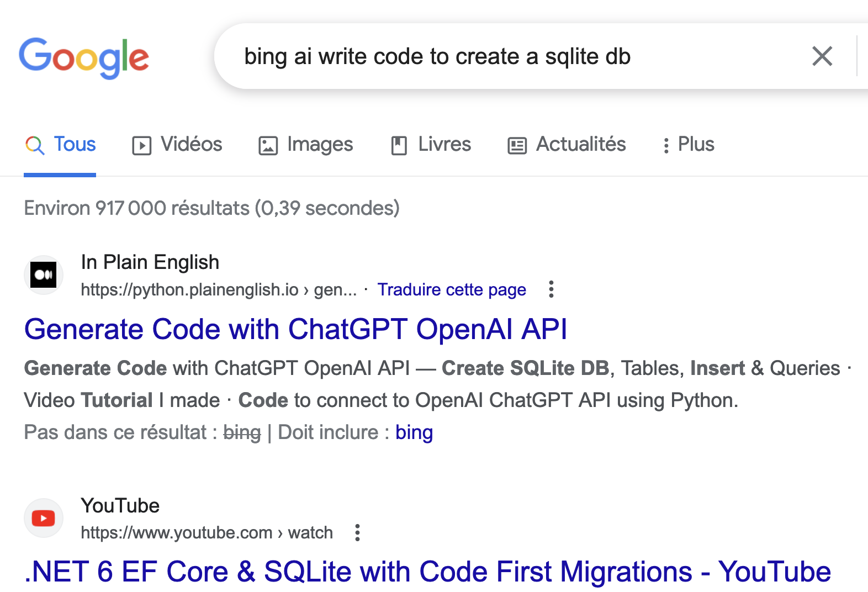This screenshot has width=868, height=592.
Task: Click Traduire cette page link
Action: (452, 289)
